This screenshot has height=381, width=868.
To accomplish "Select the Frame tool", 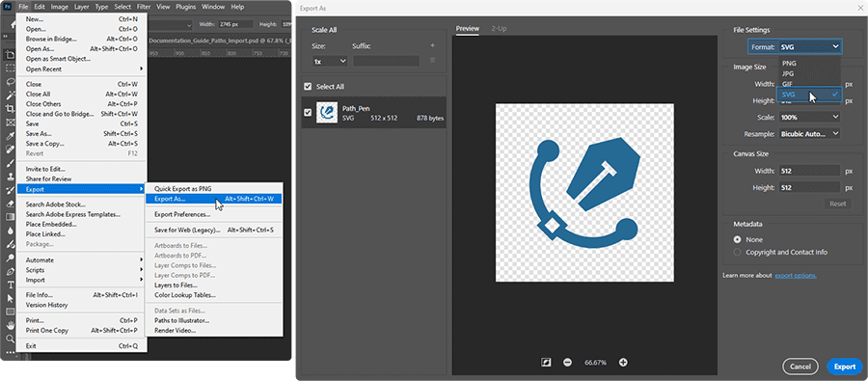I will (x=10, y=122).
